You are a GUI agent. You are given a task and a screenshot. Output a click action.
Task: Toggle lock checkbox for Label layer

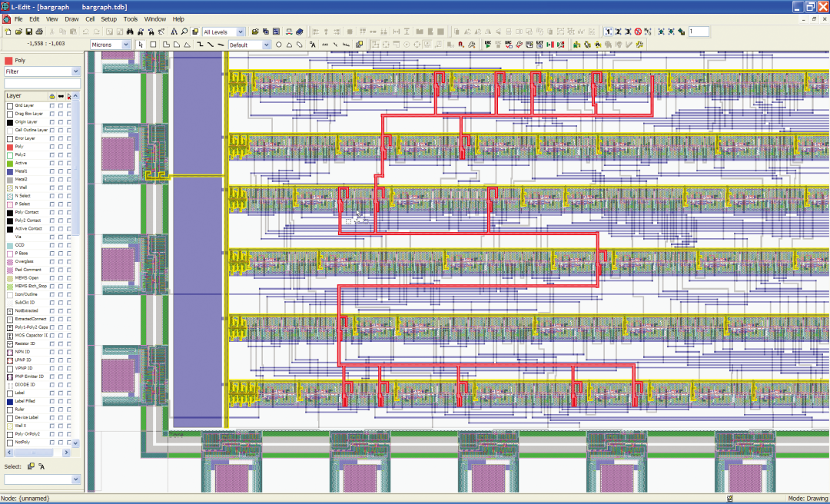(x=52, y=393)
